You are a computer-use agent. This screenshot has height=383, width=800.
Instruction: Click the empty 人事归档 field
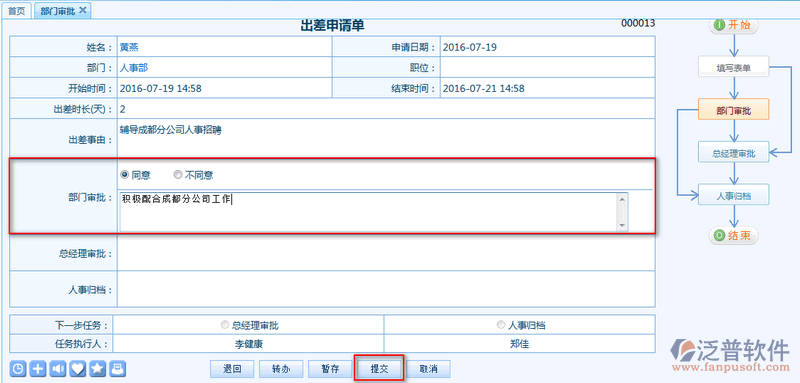(386, 289)
